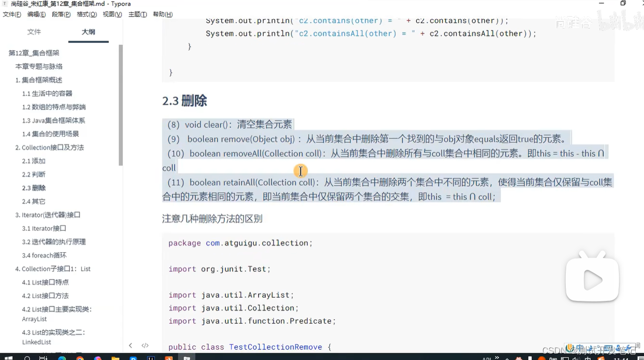Jump to 本章专题与脉络 in outline
Screen dimensions: 644x360
pos(39,66)
